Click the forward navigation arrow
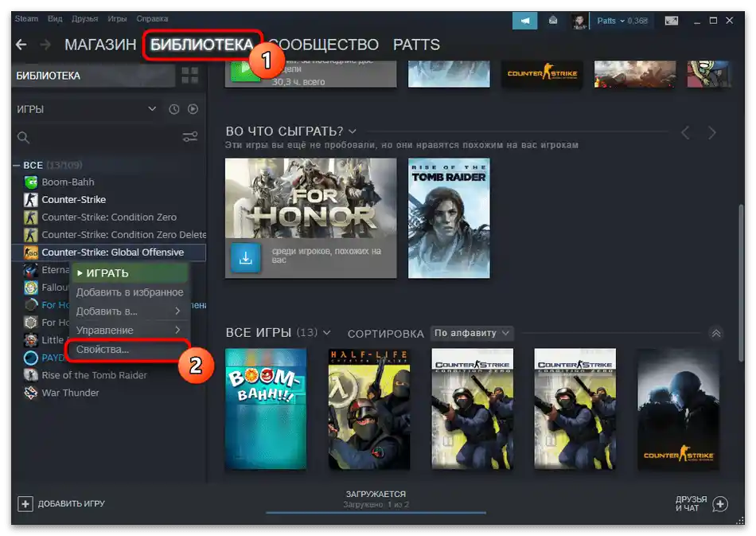756x536 pixels. click(x=45, y=45)
